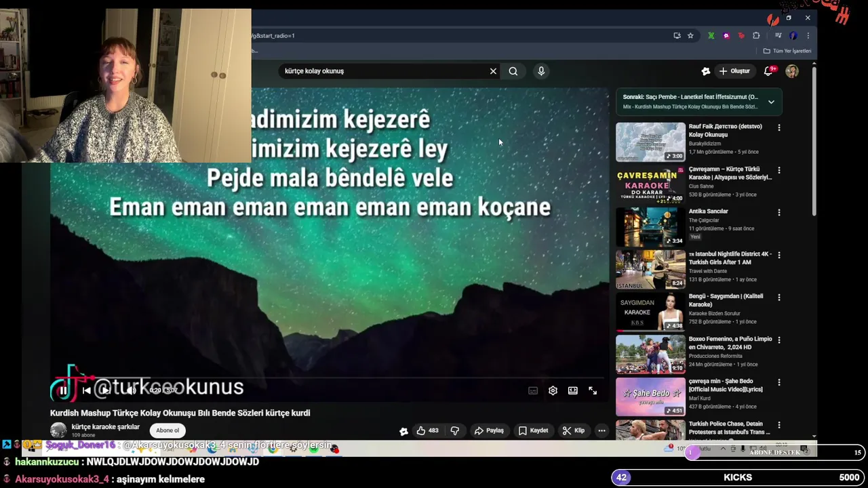Screen dimensions: 868x488
Task: Click the Paylaş share button
Action: (x=489, y=430)
